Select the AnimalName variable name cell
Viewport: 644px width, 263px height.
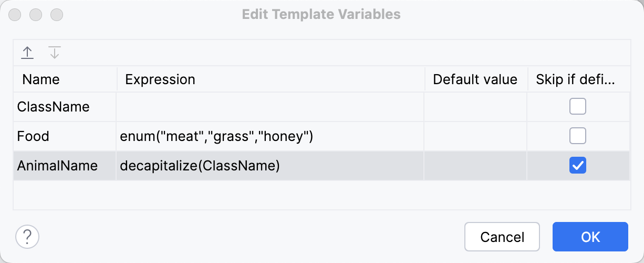(57, 166)
